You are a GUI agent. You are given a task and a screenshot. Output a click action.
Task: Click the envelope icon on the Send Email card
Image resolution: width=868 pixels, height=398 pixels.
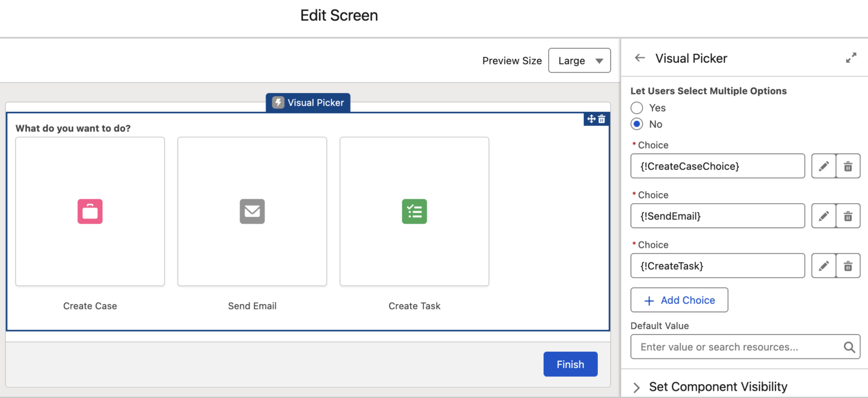pyautogui.click(x=252, y=211)
